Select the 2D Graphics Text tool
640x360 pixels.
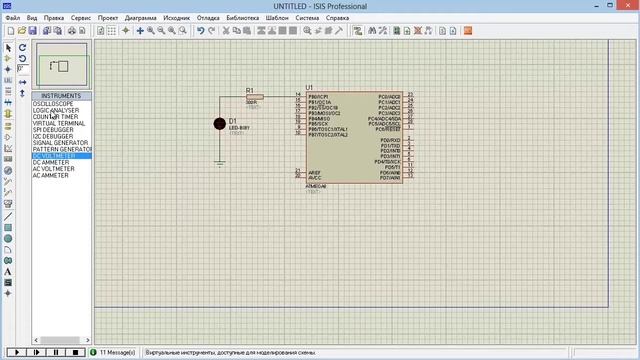[8, 271]
